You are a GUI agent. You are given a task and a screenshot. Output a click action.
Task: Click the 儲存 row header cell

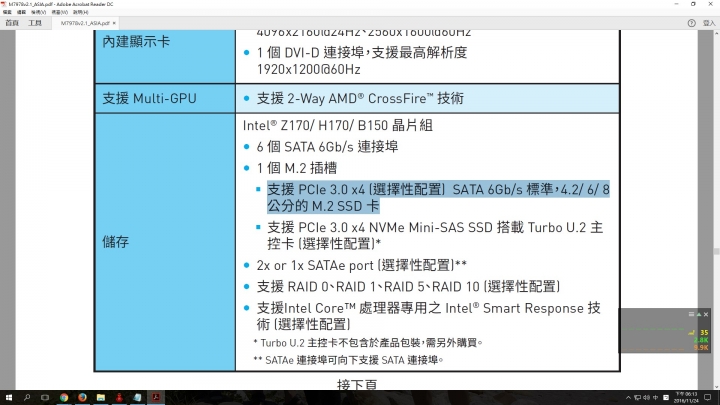click(x=165, y=242)
